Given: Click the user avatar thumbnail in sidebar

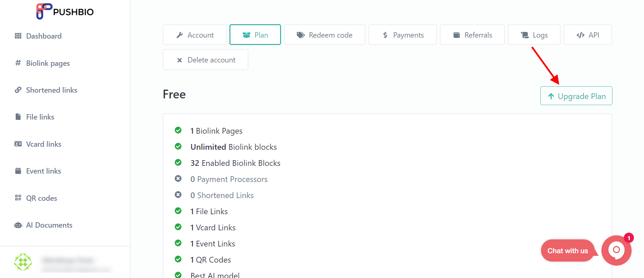Looking at the screenshot, I should pyautogui.click(x=23, y=262).
